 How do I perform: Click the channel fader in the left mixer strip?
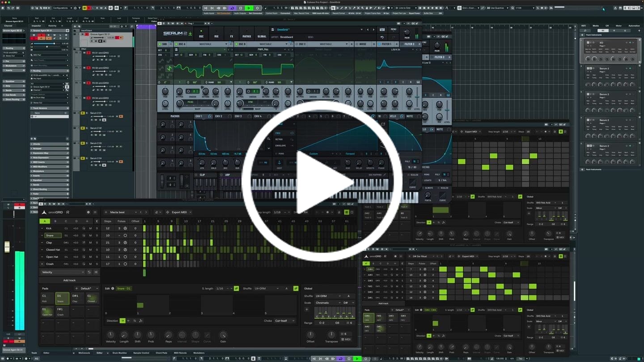[x=7, y=247]
